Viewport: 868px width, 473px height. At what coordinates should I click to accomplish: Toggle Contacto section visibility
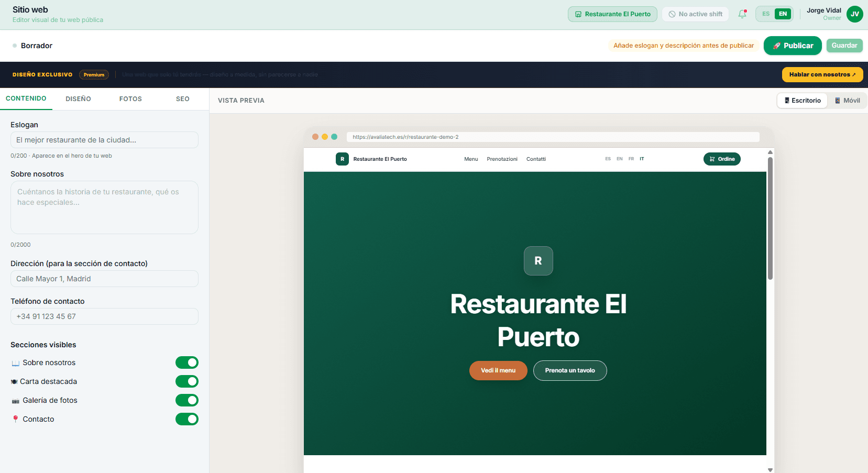tap(187, 419)
